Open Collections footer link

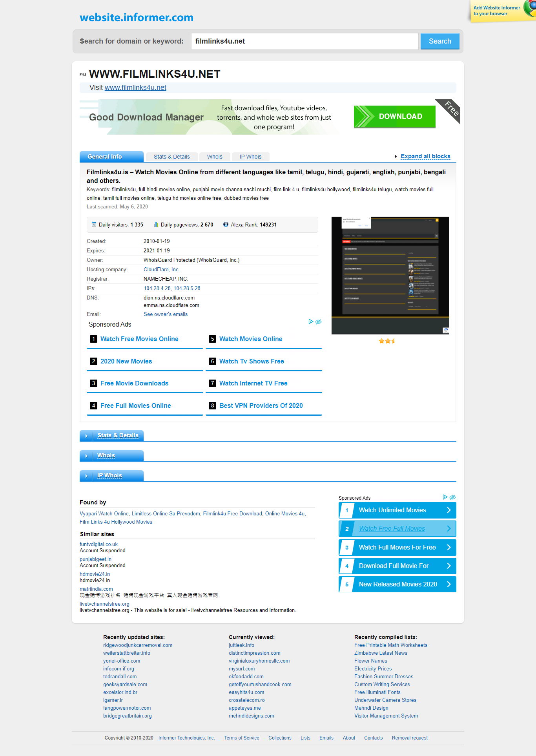[280, 738]
